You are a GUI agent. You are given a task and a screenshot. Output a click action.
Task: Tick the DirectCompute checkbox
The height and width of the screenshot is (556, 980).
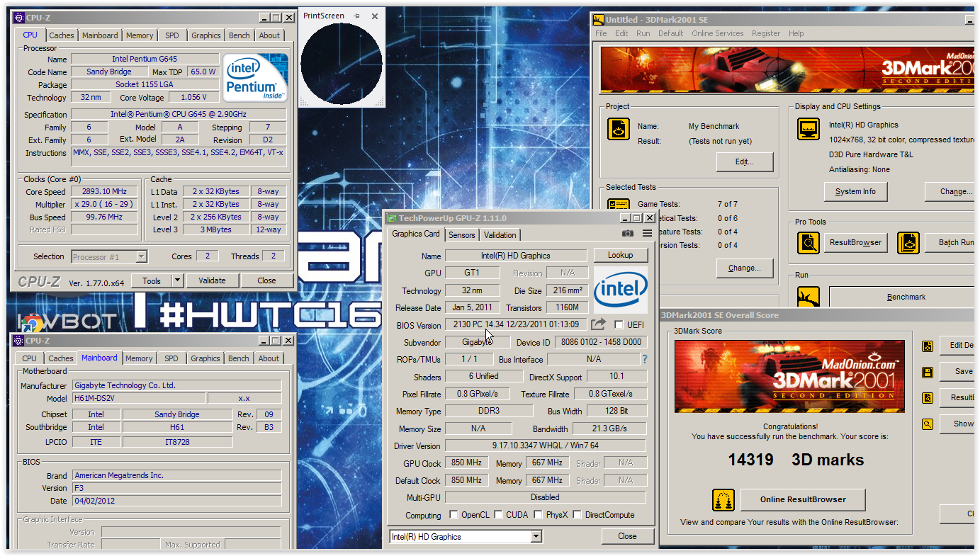(578, 515)
